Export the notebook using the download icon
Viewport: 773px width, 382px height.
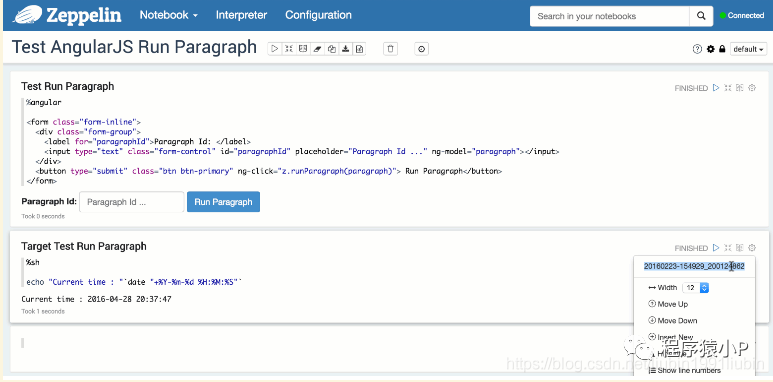pos(345,49)
